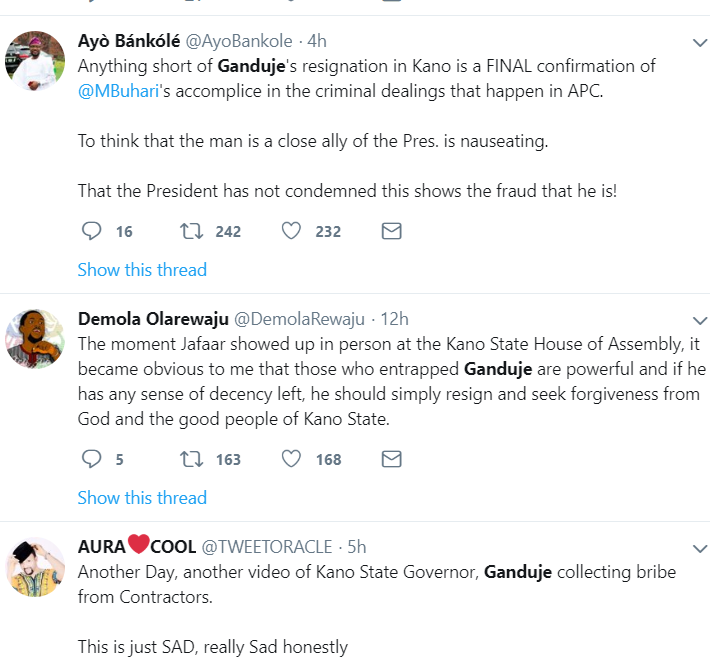Reply to Ayò Bánkólé's tweet

coord(92,231)
